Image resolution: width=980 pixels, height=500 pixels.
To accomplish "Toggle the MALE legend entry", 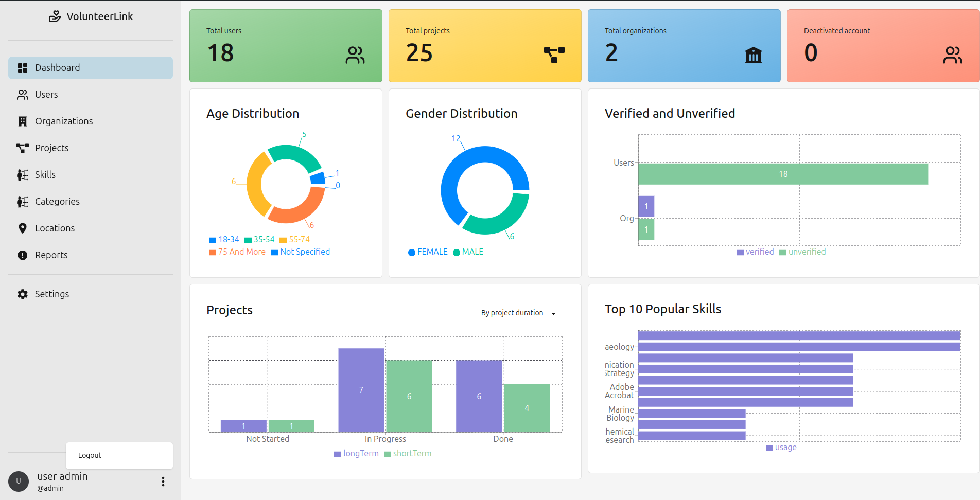I will (x=468, y=252).
